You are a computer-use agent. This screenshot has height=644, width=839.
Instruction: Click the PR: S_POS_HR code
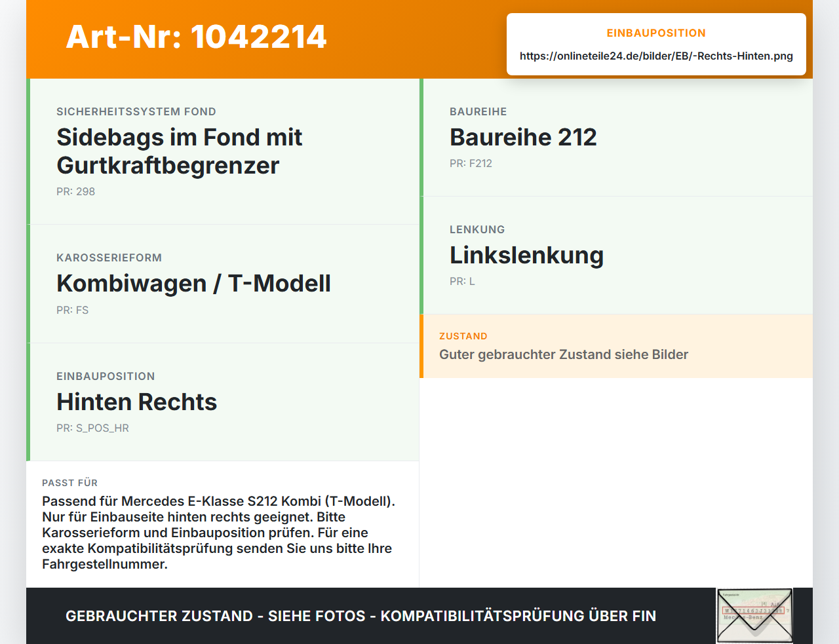coord(92,428)
